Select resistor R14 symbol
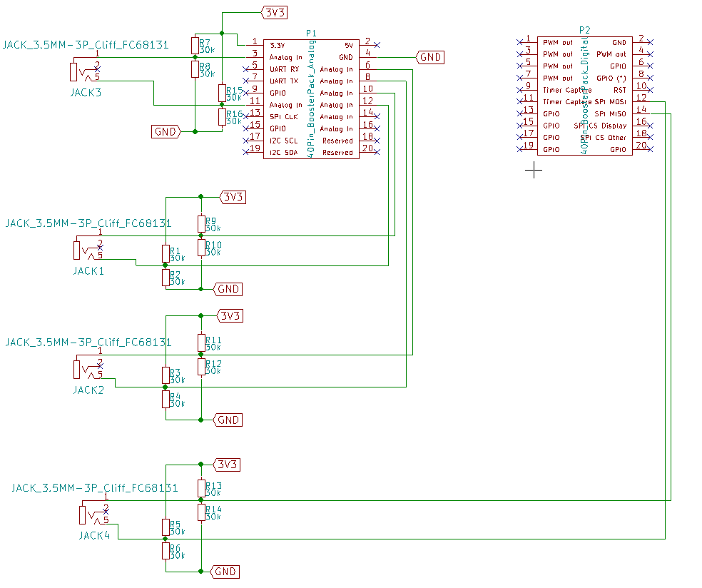The image size is (702, 588). click(201, 512)
